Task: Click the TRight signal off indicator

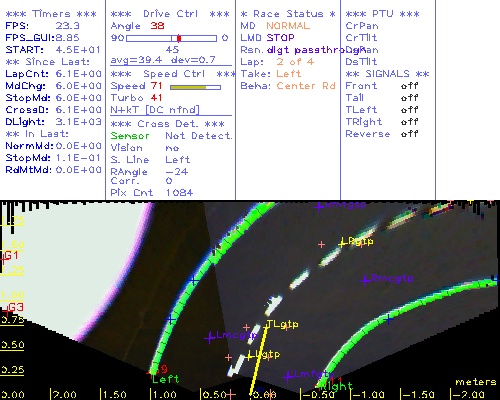Action: click(x=409, y=122)
